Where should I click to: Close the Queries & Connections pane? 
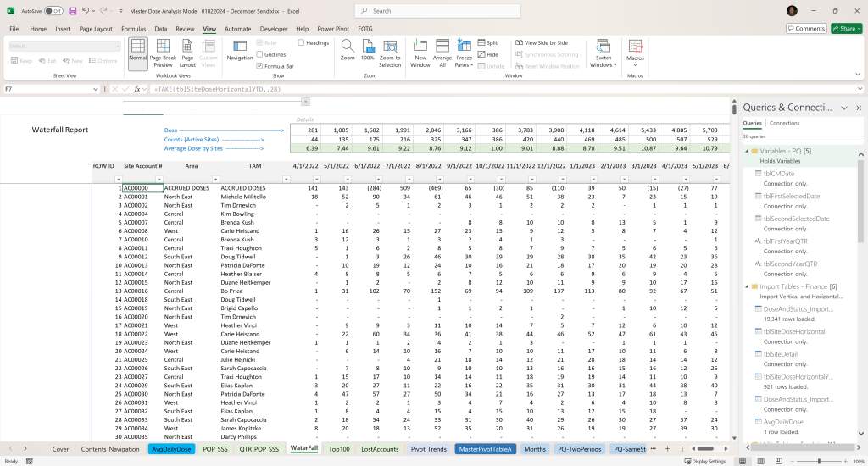[859, 108]
